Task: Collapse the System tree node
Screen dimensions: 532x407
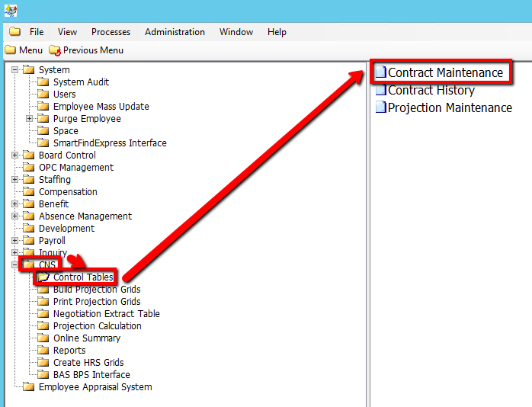Action: point(15,70)
